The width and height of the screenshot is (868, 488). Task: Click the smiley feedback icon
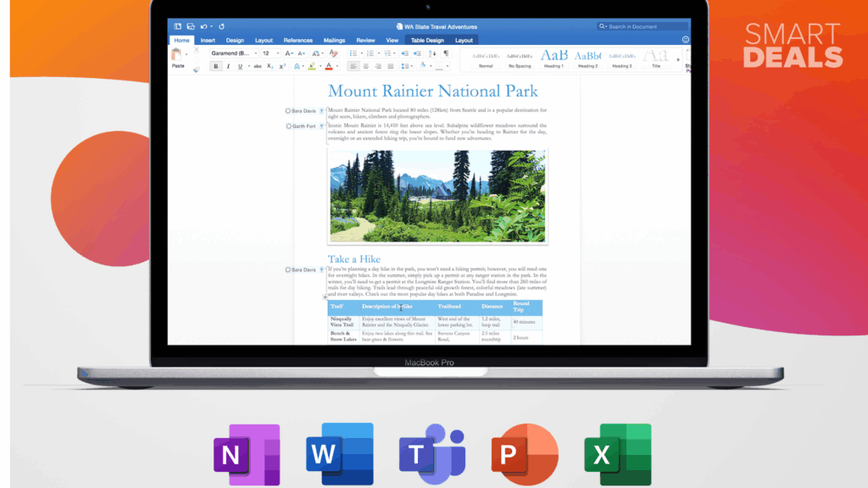[685, 40]
